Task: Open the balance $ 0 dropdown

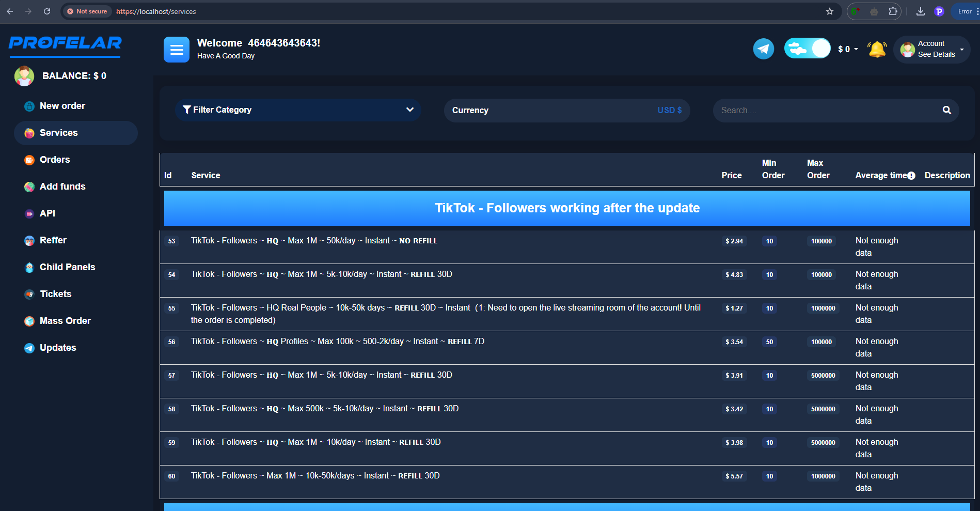Action: tap(847, 49)
